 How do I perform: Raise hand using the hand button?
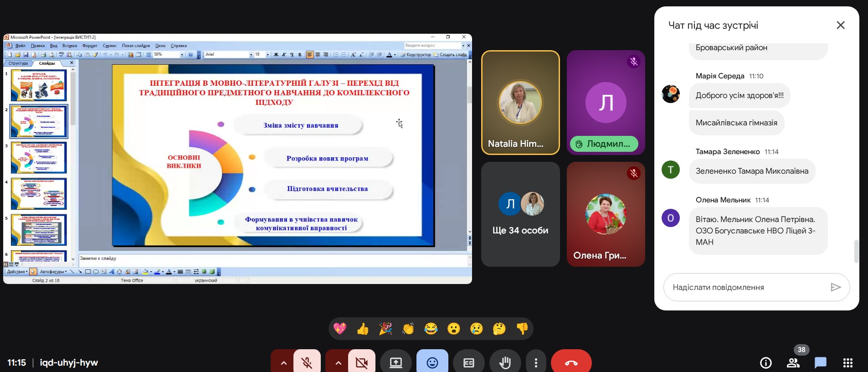pos(505,362)
